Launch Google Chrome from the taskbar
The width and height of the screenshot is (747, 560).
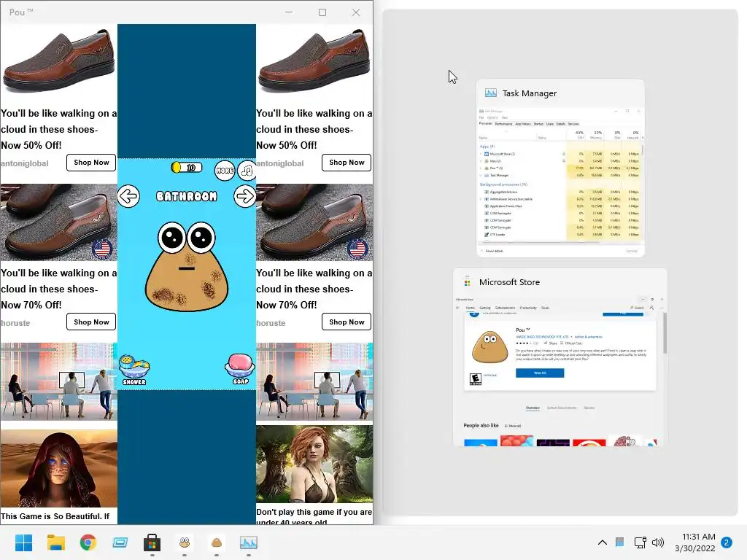88,542
